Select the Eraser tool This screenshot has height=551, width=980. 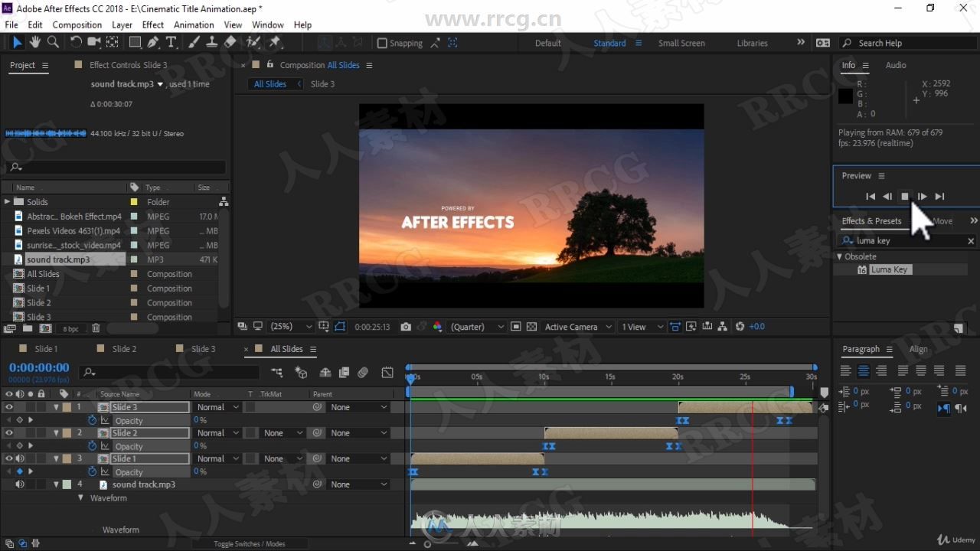pyautogui.click(x=230, y=42)
